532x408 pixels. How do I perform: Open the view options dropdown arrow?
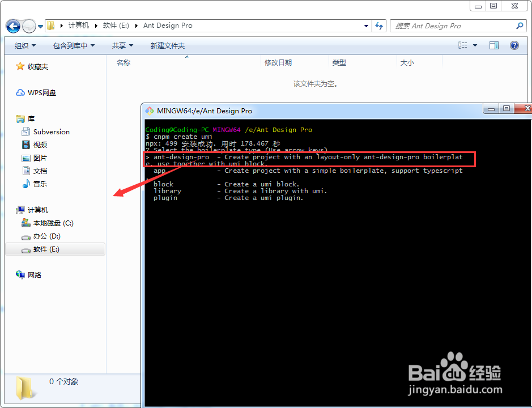click(475, 45)
